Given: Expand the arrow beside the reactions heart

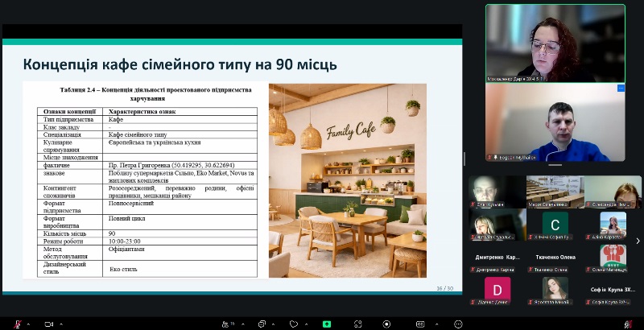Looking at the screenshot, I should (x=305, y=324).
